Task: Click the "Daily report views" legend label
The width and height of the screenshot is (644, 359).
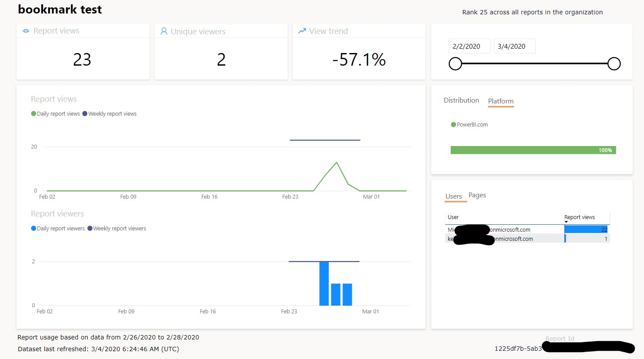Action: click(x=58, y=114)
